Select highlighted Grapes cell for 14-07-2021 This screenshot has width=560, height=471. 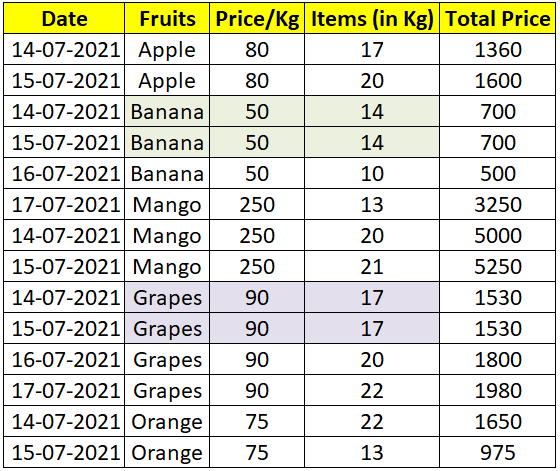point(167,297)
